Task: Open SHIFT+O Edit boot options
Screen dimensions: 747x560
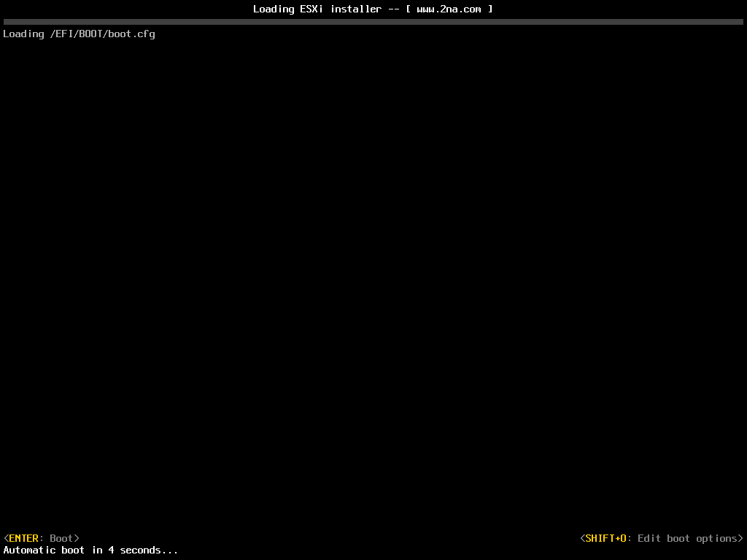Action: (x=660, y=537)
